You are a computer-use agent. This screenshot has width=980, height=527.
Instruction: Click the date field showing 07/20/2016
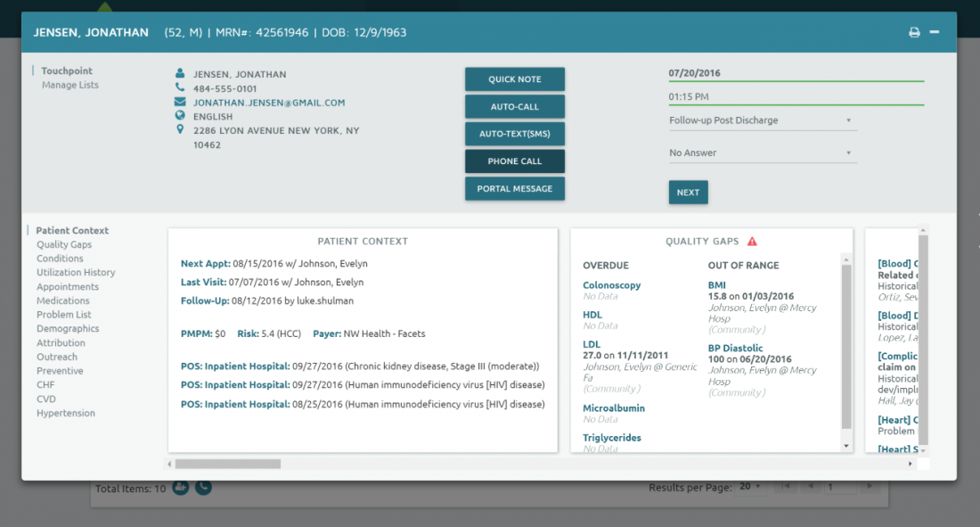coord(796,73)
